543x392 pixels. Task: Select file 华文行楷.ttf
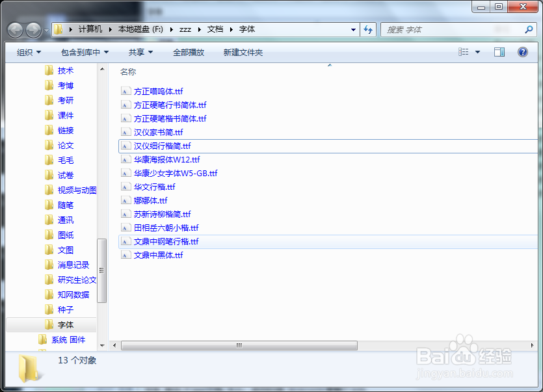(x=155, y=187)
